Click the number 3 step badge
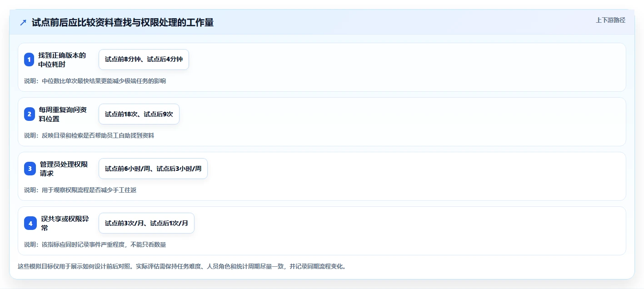 tap(30, 169)
